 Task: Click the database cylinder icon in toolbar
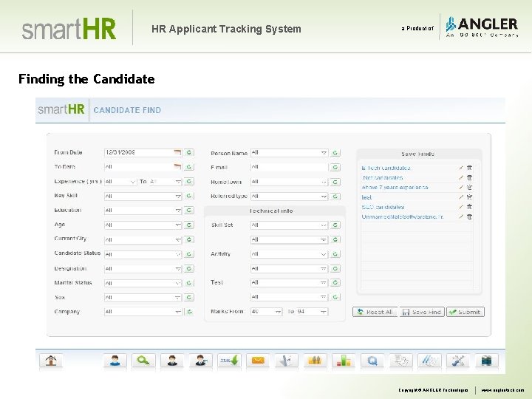[x=486, y=361]
